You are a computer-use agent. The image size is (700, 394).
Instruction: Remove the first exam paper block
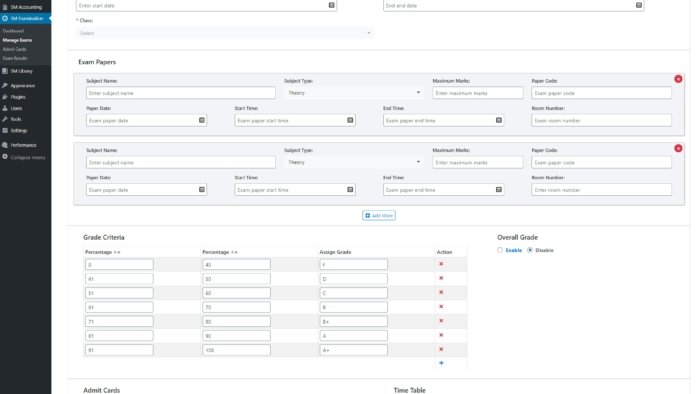pos(678,79)
